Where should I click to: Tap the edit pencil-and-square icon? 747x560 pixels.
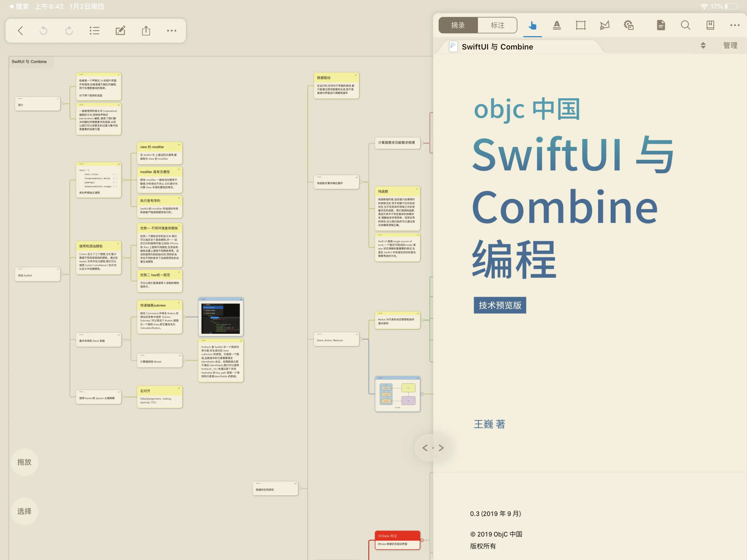click(x=120, y=31)
